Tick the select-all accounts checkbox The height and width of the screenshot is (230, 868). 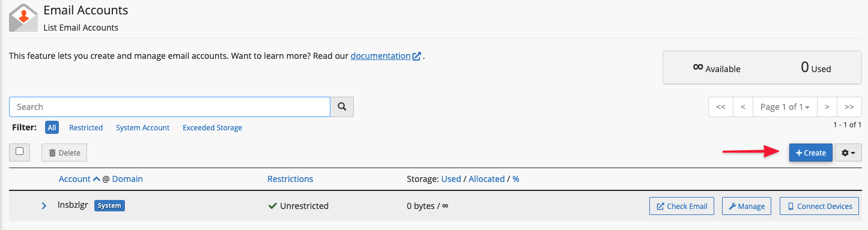[x=20, y=152]
